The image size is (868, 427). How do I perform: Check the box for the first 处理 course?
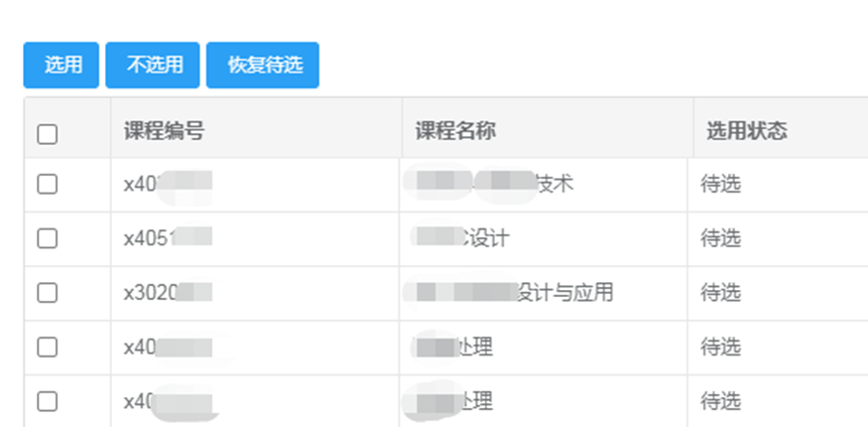(x=47, y=348)
